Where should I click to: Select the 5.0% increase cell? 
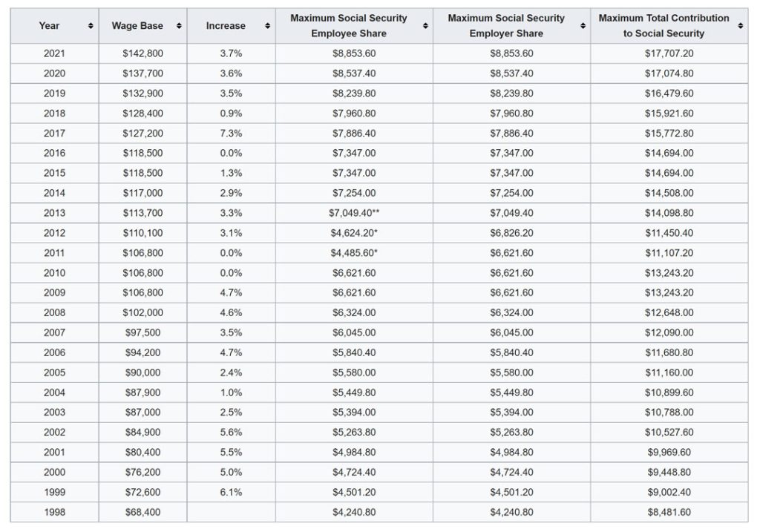tap(232, 472)
